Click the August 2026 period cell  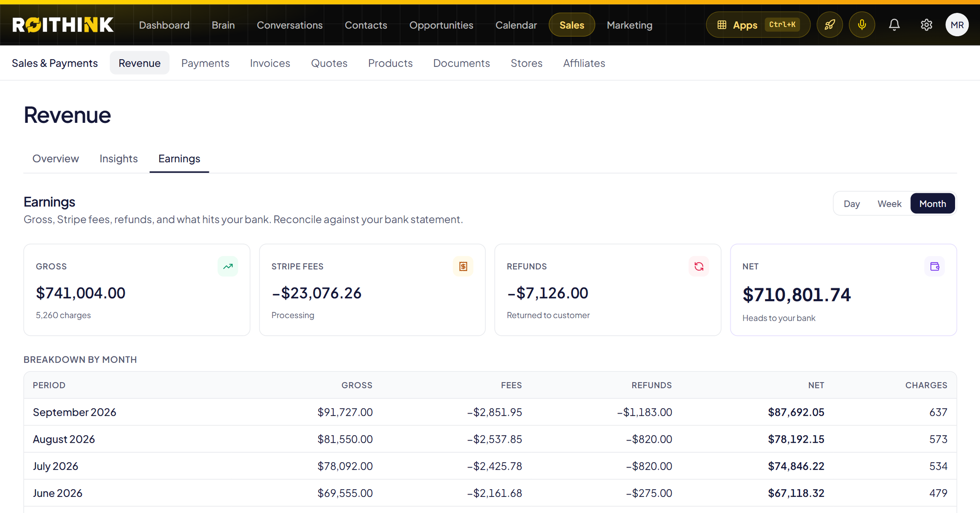click(x=64, y=439)
